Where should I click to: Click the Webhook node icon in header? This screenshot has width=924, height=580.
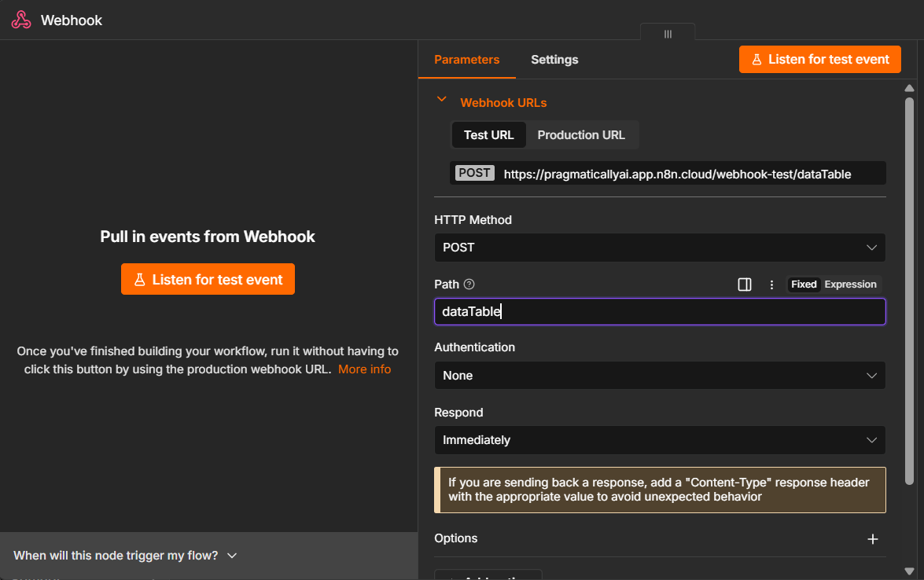click(21, 20)
